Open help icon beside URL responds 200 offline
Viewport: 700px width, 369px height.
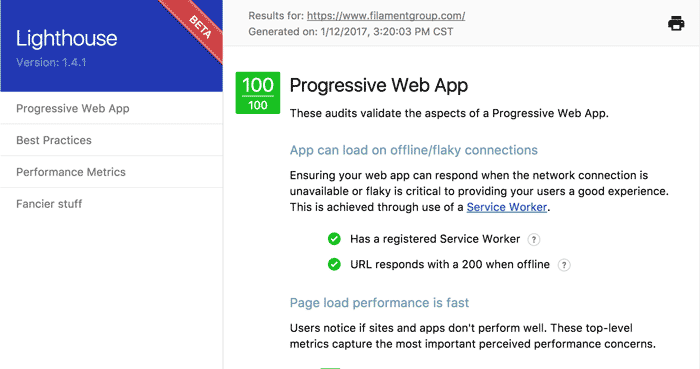click(564, 265)
